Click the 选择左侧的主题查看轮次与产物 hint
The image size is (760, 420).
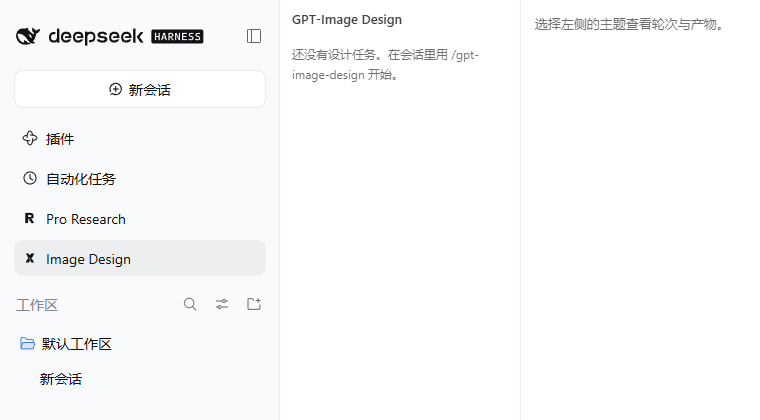[x=629, y=24]
